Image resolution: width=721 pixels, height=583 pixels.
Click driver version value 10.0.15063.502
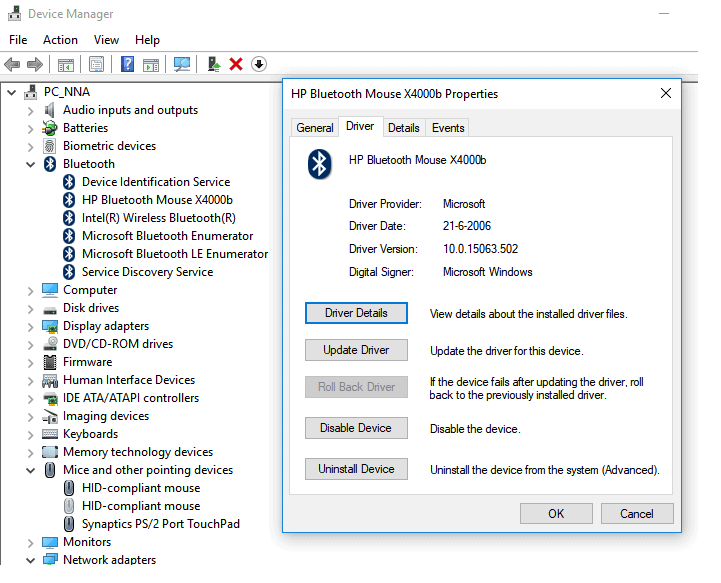[481, 249]
